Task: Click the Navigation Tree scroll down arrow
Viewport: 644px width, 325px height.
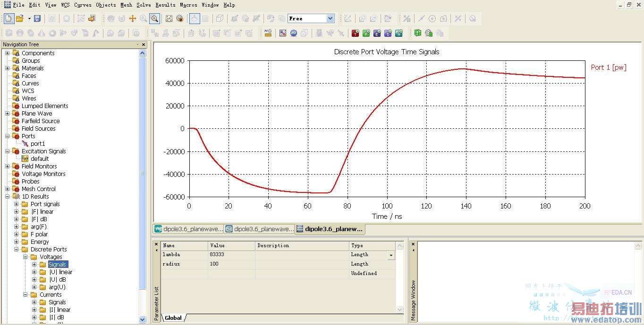Action: (x=143, y=319)
